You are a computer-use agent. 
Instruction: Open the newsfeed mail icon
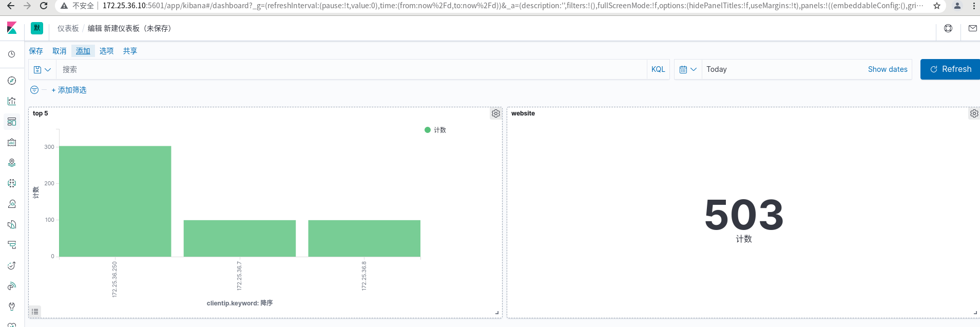coord(972,28)
